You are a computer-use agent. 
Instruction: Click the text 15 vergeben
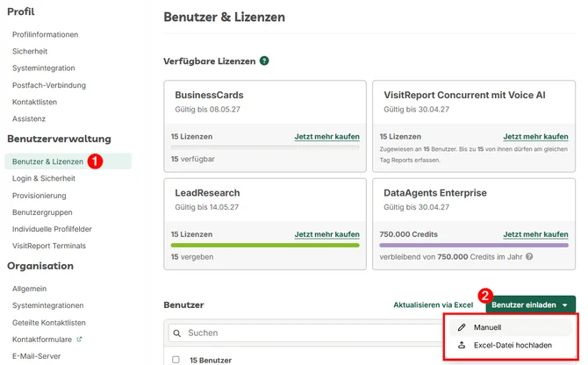point(192,257)
